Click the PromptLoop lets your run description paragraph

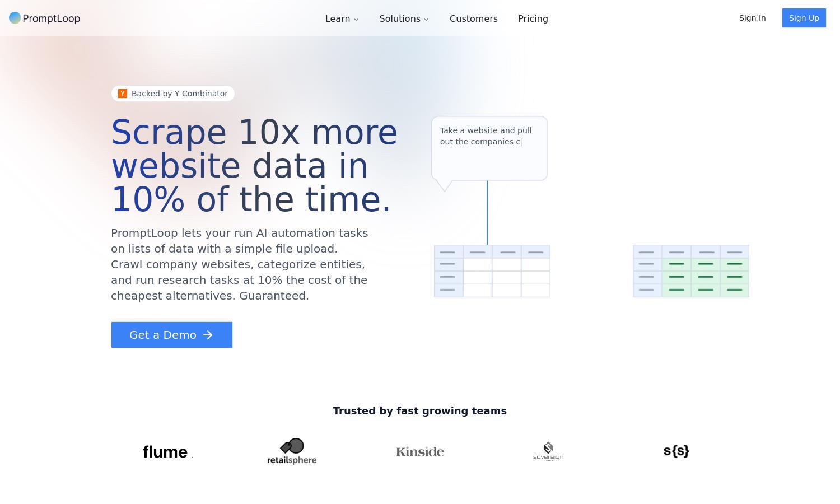point(240,264)
